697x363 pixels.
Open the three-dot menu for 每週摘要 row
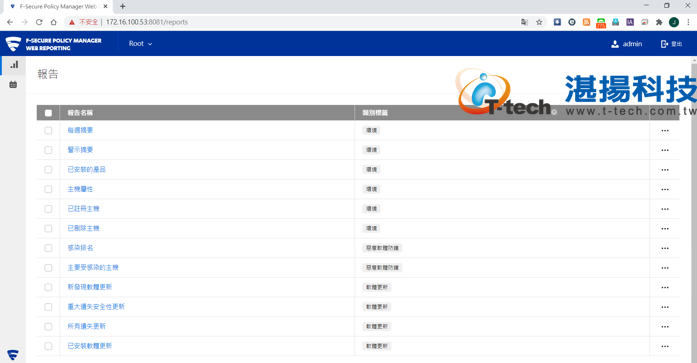pyautogui.click(x=665, y=131)
